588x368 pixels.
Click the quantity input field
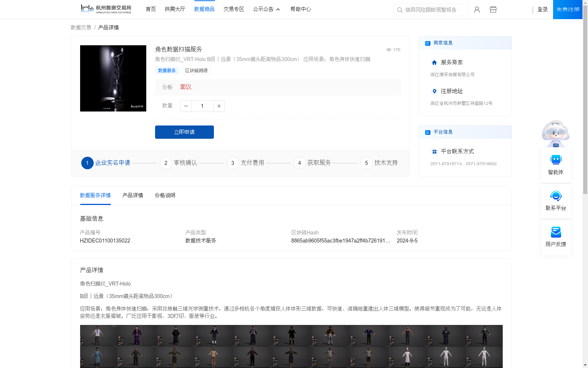click(x=202, y=106)
